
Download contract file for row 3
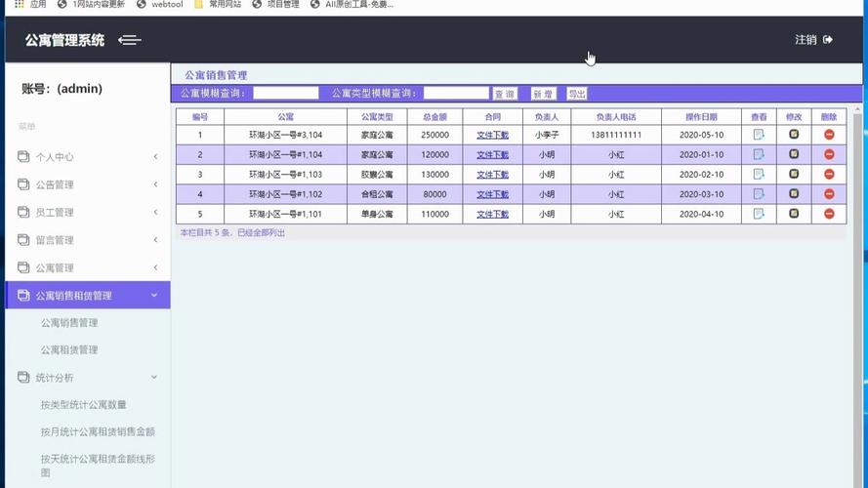click(x=493, y=175)
